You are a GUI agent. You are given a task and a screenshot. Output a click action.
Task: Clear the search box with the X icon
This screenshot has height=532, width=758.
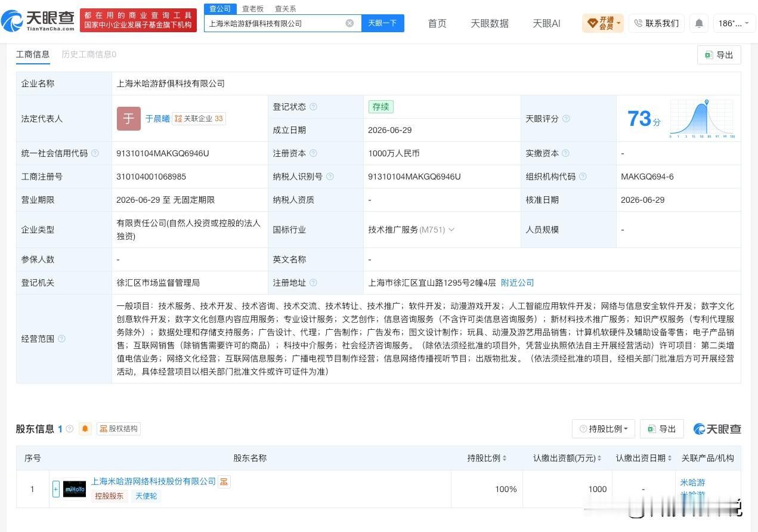point(349,23)
